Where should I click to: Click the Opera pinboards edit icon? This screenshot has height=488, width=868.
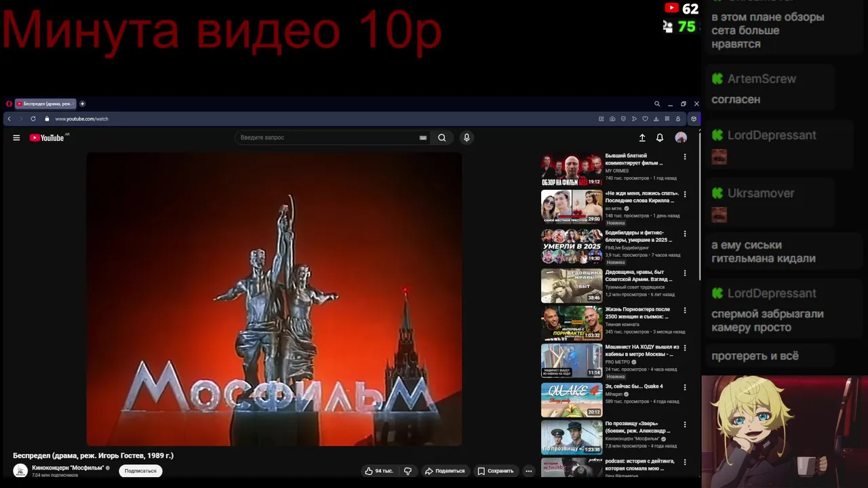point(601,119)
